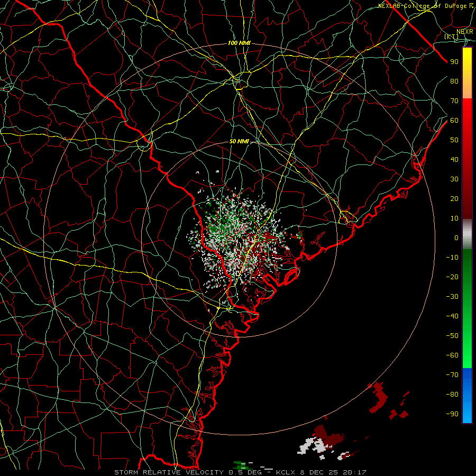The height and width of the screenshot is (476, 476).
Task: Click the 60 value on velocity scale
Action: [454, 121]
